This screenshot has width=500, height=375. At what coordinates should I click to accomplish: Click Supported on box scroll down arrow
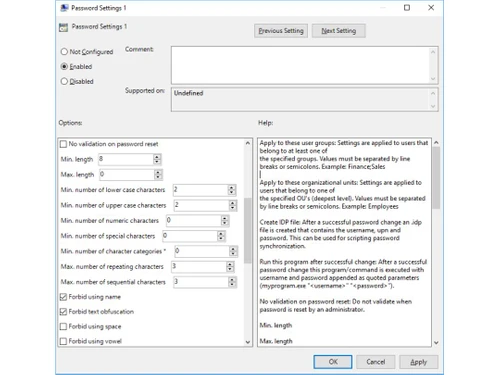coord(433,106)
